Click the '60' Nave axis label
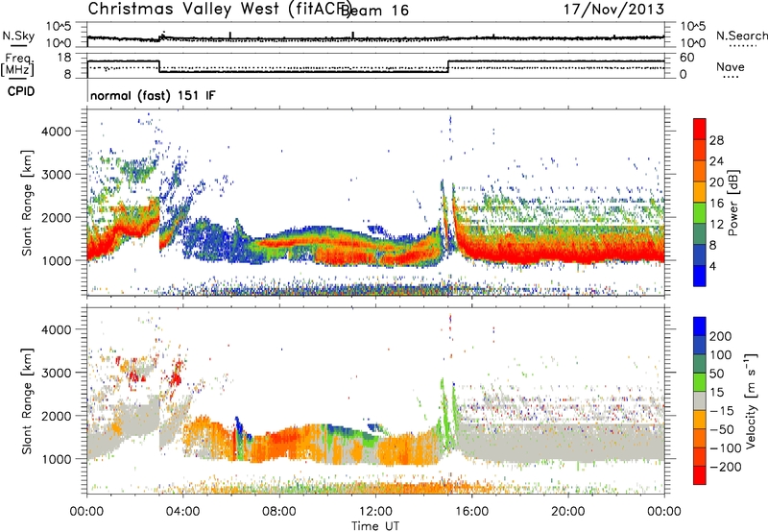The width and height of the screenshot is (768, 532). point(686,58)
